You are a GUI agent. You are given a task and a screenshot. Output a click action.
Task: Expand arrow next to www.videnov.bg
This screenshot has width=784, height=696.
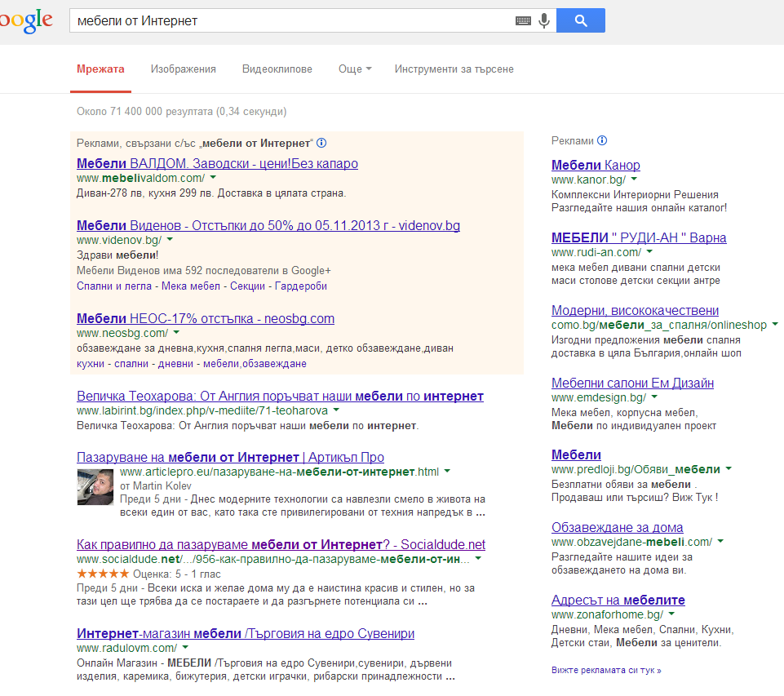point(170,240)
